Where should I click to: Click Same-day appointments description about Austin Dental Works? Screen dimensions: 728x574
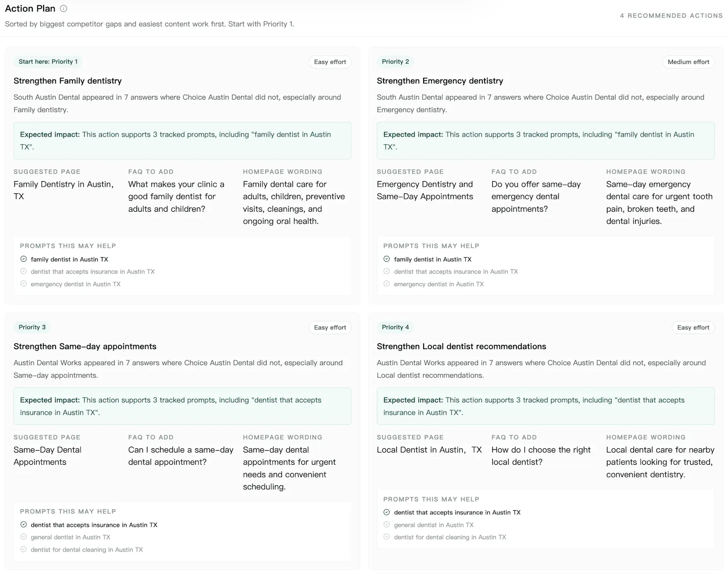pos(178,369)
